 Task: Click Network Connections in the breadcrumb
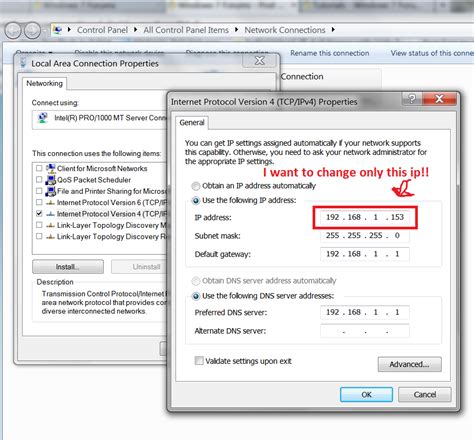285,30
